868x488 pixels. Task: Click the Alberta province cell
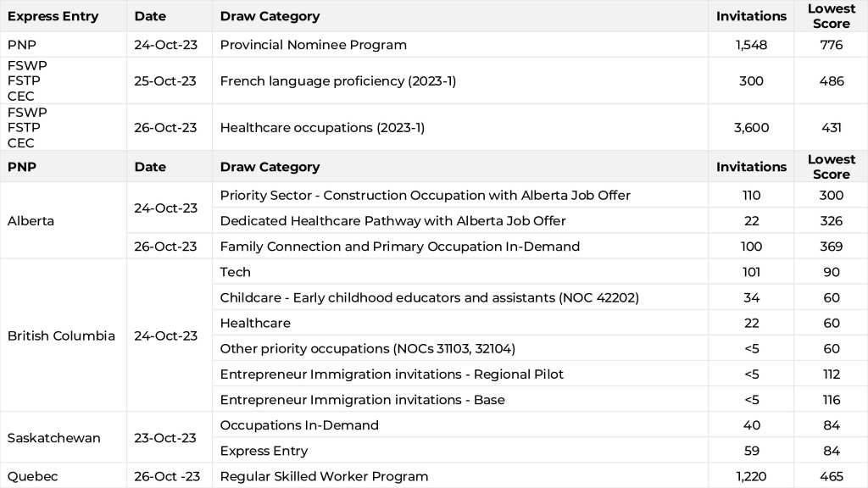[30, 220]
